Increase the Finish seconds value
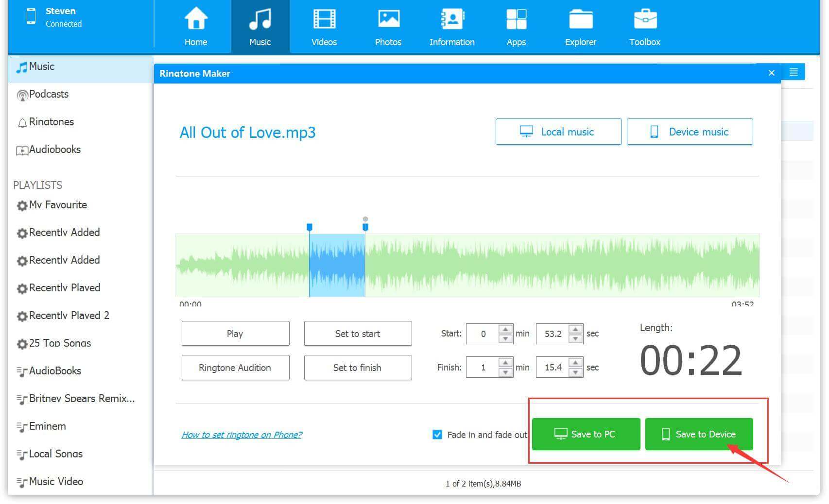This screenshot has height=504, width=829. point(575,363)
